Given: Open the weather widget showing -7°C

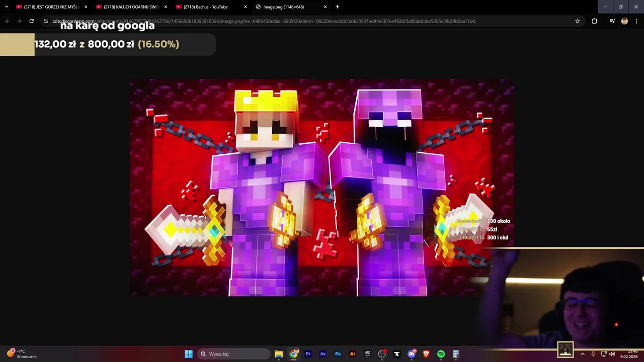Looking at the screenshot, I should (x=23, y=354).
